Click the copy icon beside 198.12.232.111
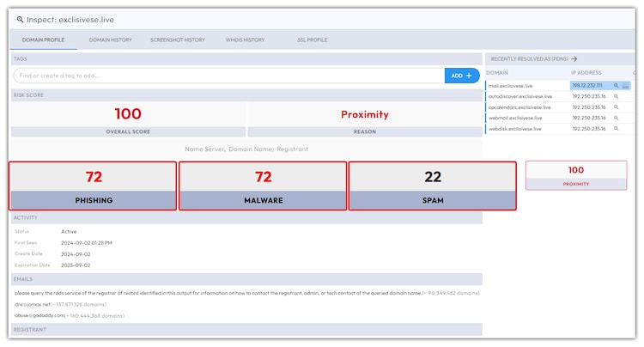Viewport: 644px width, 347px height. [626, 86]
